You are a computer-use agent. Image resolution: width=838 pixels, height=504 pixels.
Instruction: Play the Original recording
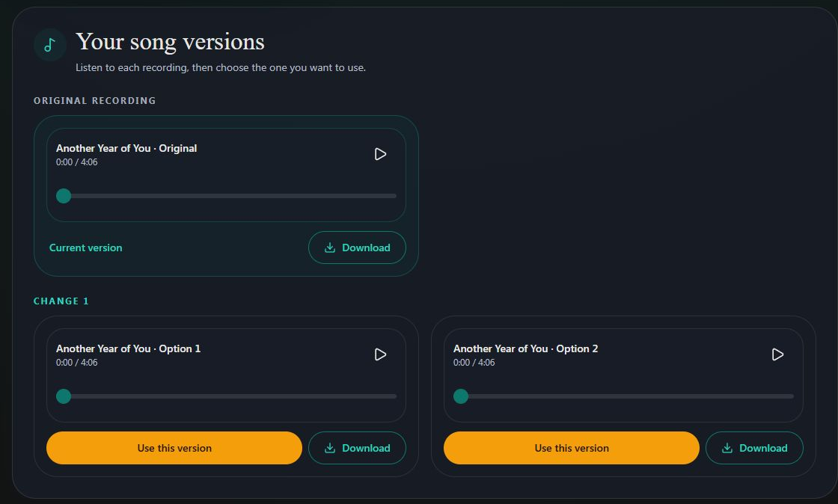[x=380, y=154]
